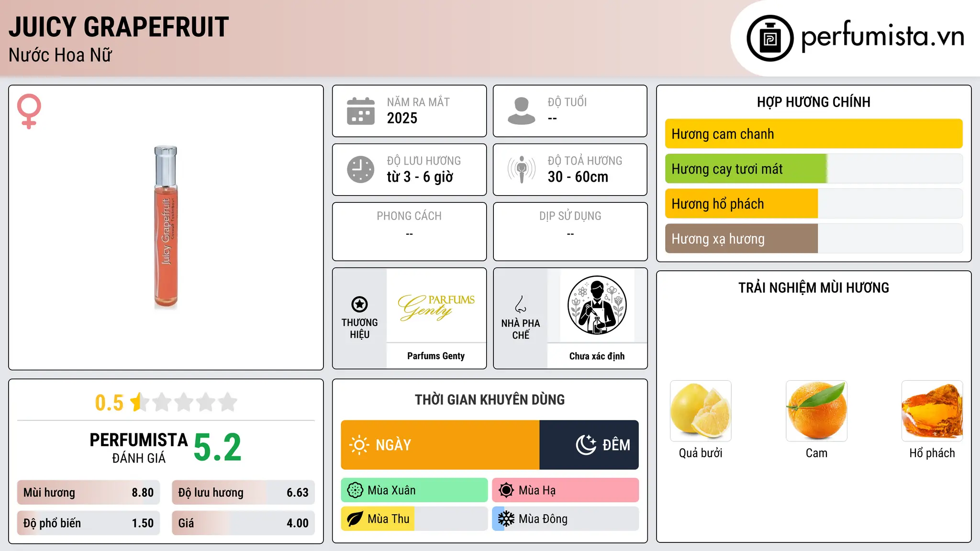980x551 pixels.
Task: Click the Hổ phách amber note image
Action: (x=932, y=411)
